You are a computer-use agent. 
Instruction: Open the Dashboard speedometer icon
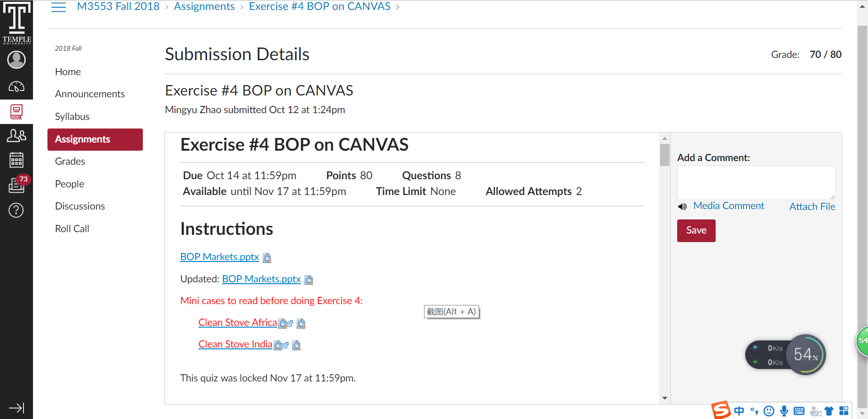point(16,86)
